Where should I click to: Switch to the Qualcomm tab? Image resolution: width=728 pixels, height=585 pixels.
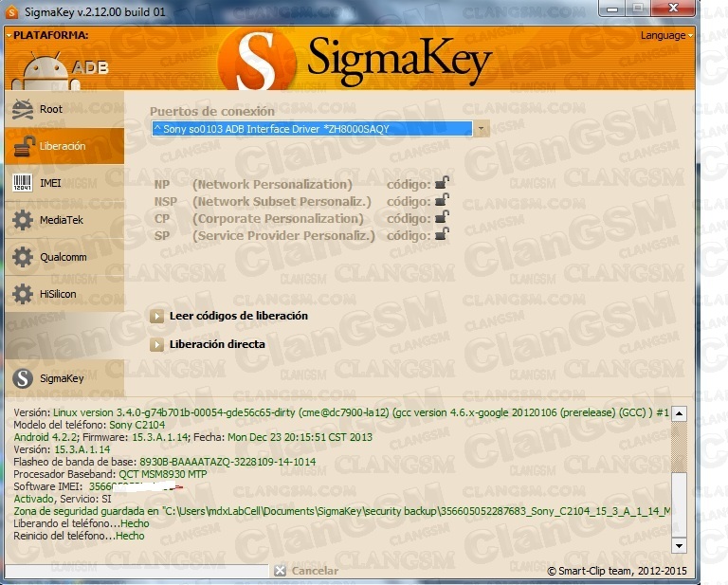click(64, 257)
